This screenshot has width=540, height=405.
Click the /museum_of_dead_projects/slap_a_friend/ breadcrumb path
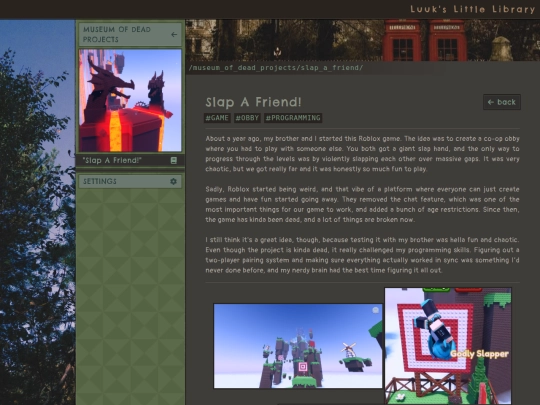tap(276, 68)
